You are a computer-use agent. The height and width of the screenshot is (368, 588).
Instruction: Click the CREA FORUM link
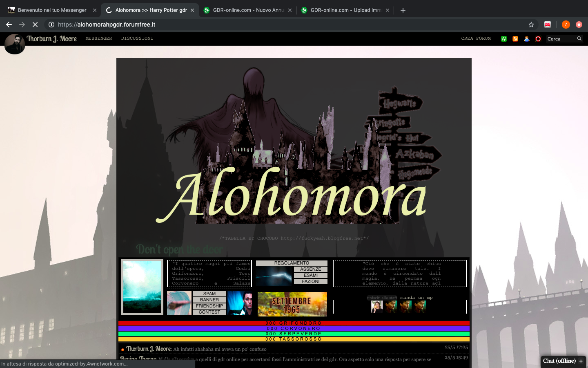click(x=476, y=38)
